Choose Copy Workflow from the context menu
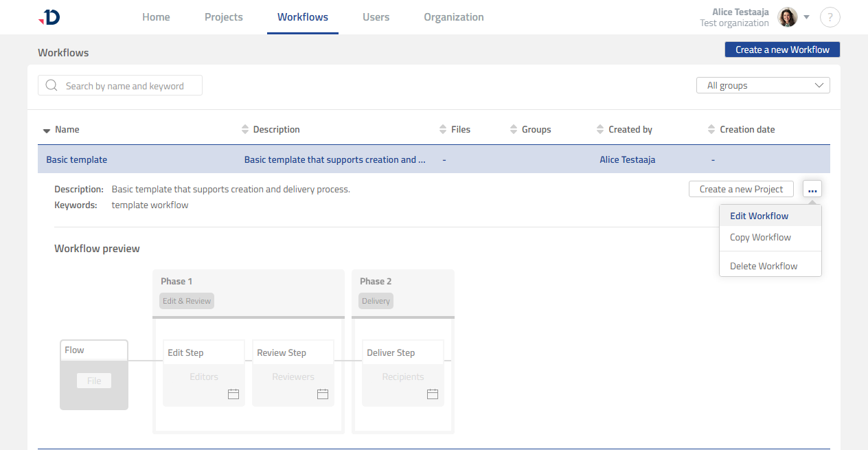 (x=759, y=237)
